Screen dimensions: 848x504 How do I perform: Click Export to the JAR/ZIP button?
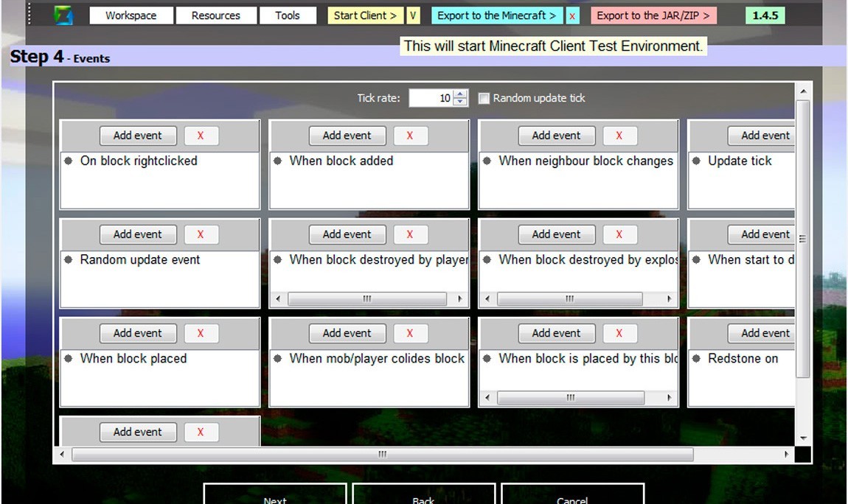(x=653, y=15)
